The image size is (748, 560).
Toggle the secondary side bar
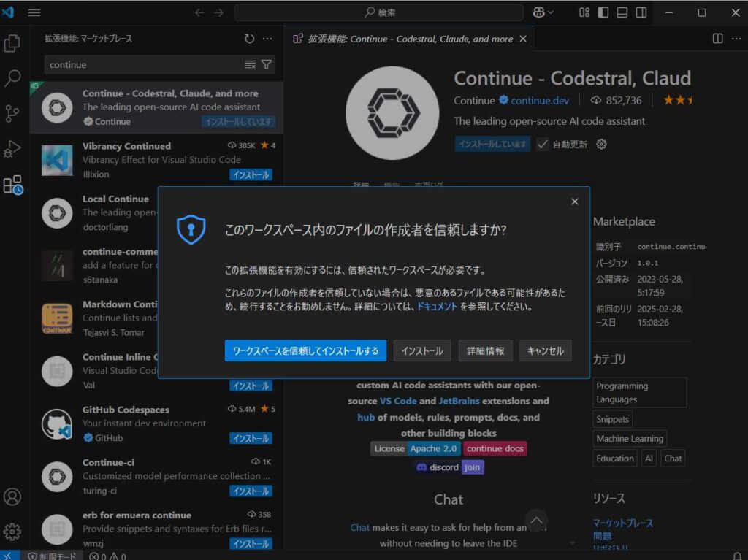(x=641, y=12)
